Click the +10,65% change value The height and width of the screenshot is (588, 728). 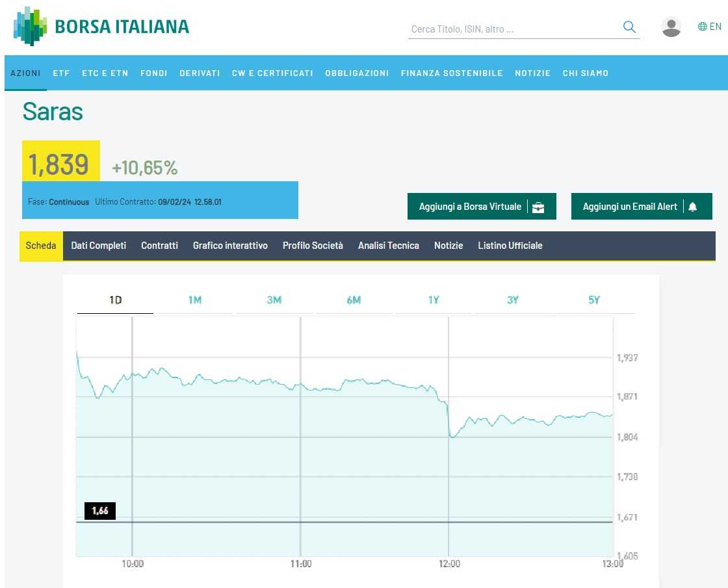[145, 168]
